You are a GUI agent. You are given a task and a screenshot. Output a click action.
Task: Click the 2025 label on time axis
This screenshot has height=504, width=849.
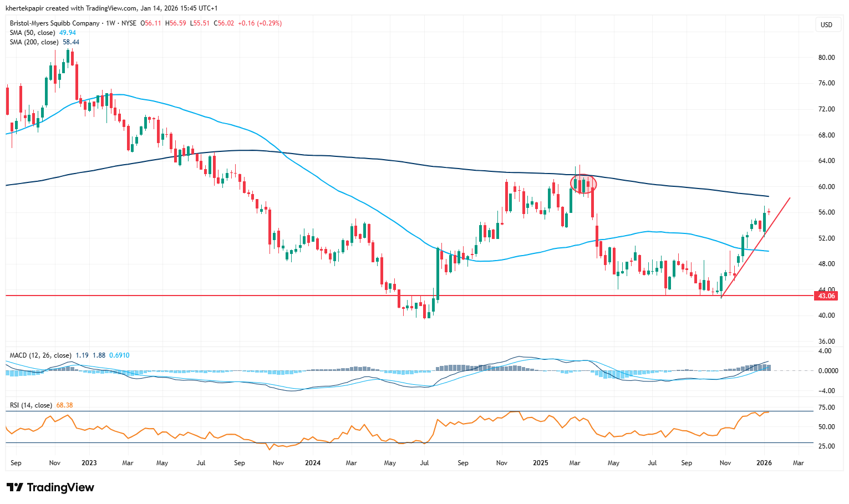pos(540,463)
